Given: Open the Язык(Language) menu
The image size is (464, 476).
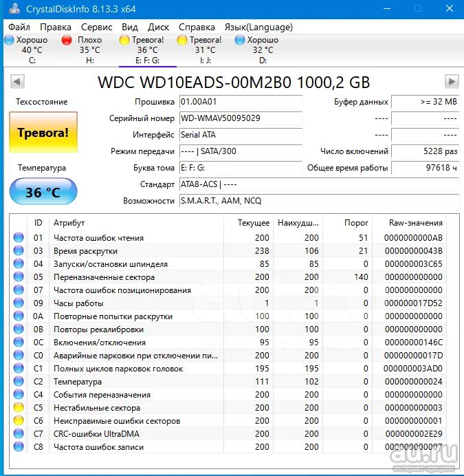Looking at the screenshot, I should point(258,27).
